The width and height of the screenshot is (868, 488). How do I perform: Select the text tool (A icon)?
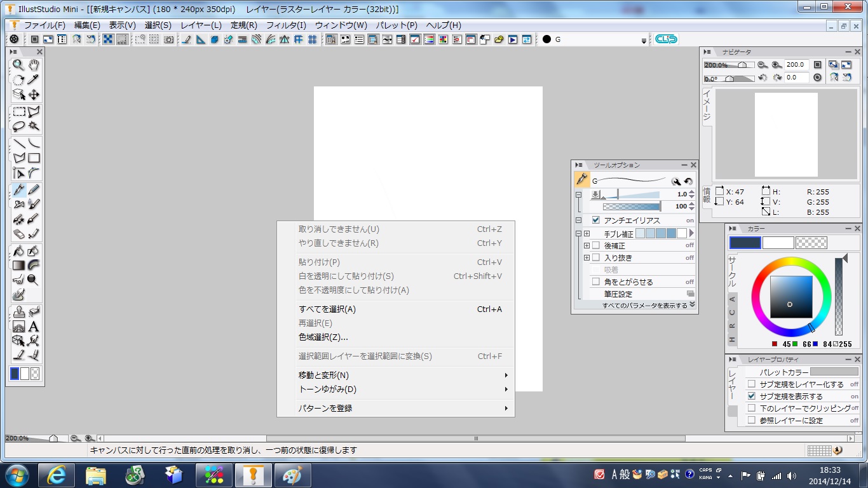(34, 327)
